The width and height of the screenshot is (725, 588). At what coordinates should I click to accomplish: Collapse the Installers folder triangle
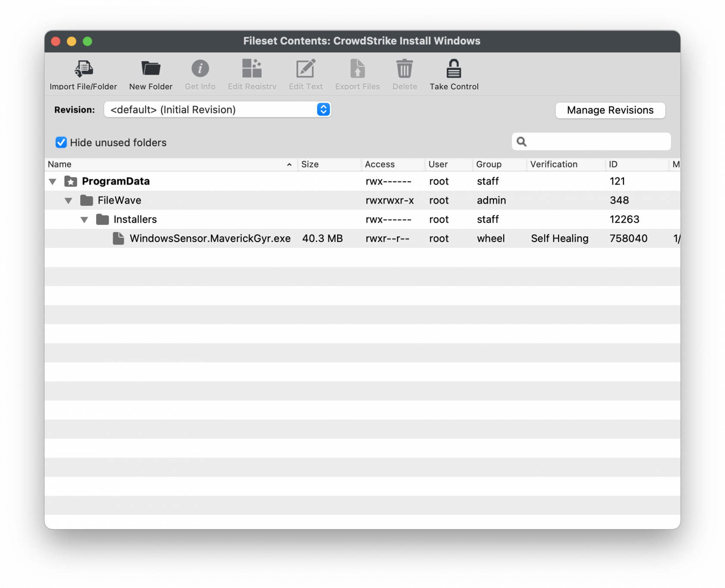85,220
